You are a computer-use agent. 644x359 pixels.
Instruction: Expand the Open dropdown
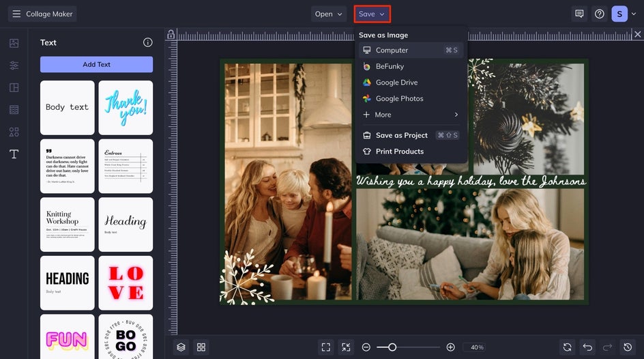tap(329, 14)
